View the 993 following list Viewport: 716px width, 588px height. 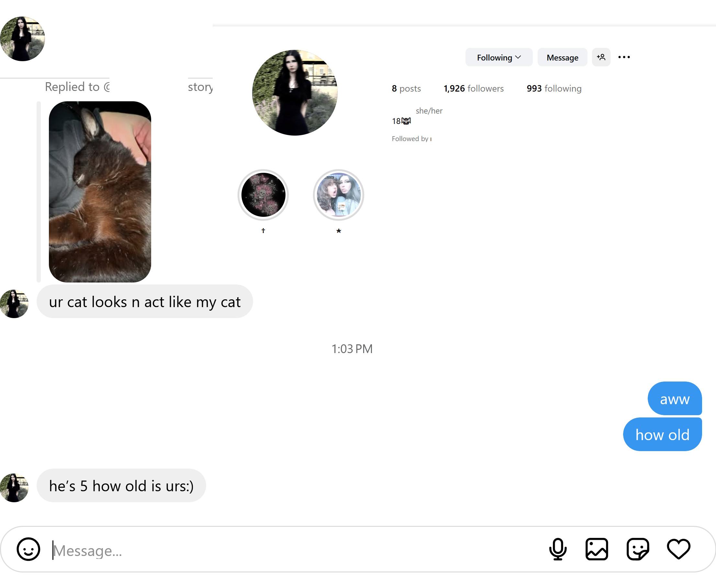point(554,88)
